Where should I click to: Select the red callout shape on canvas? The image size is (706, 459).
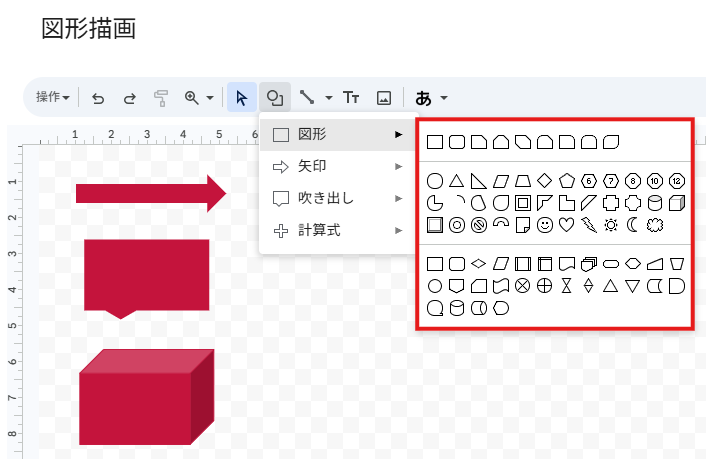coord(147,278)
